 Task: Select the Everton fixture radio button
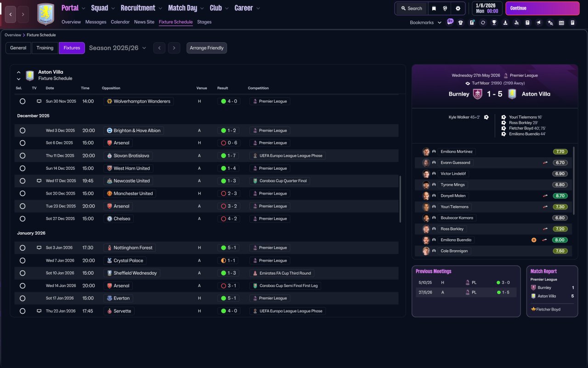[x=23, y=298]
